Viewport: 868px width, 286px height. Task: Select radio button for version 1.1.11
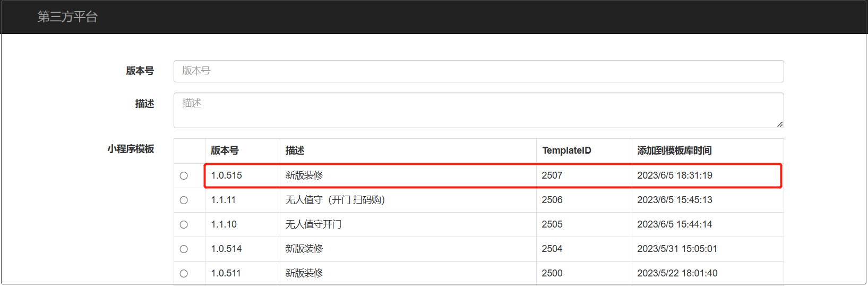(x=184, y=200)
